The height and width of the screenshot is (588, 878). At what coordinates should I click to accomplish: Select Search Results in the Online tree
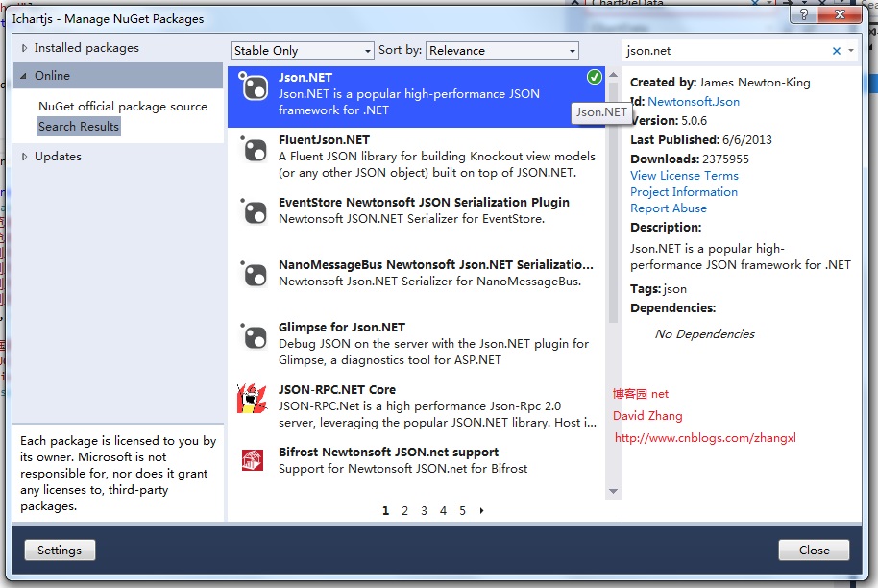click(x=79, y=127)
